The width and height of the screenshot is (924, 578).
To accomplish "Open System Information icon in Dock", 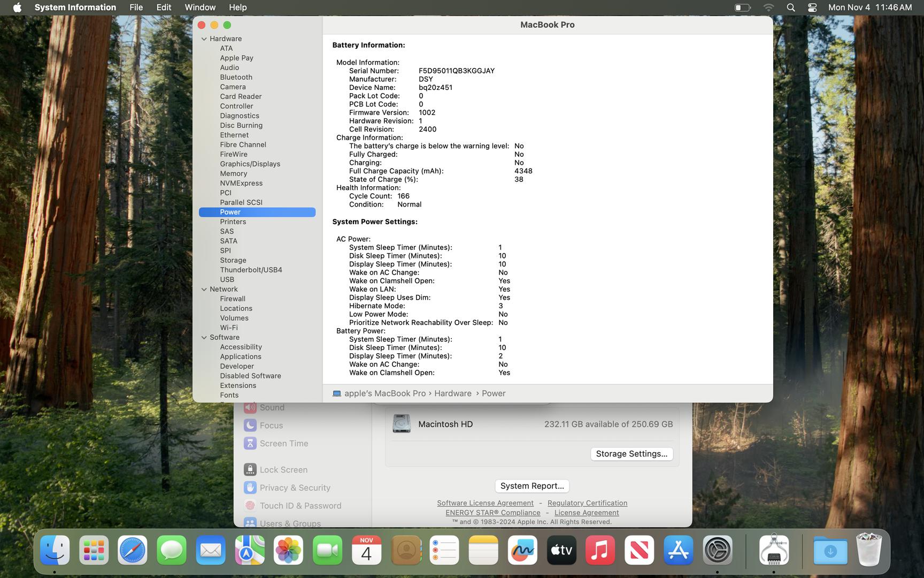I will click(x=774, y=550).
